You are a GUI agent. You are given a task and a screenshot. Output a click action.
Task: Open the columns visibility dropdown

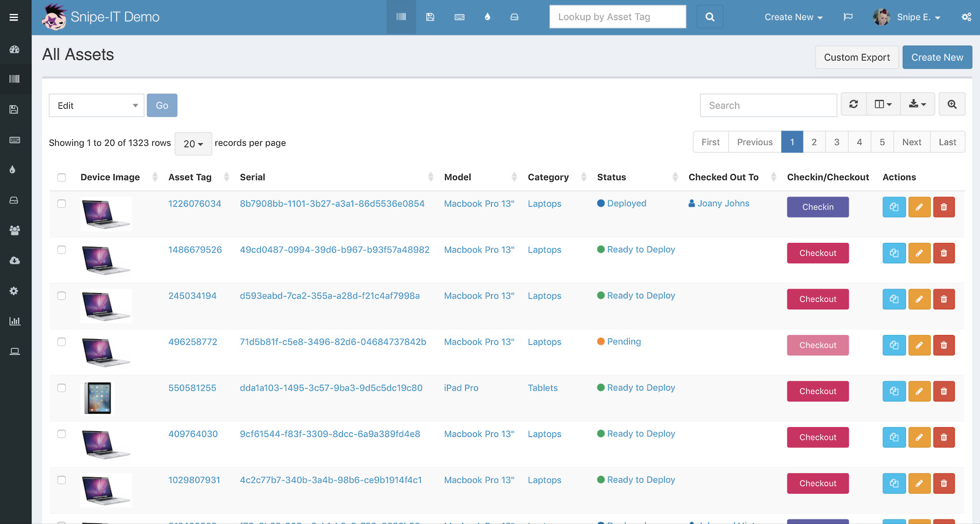883,104
